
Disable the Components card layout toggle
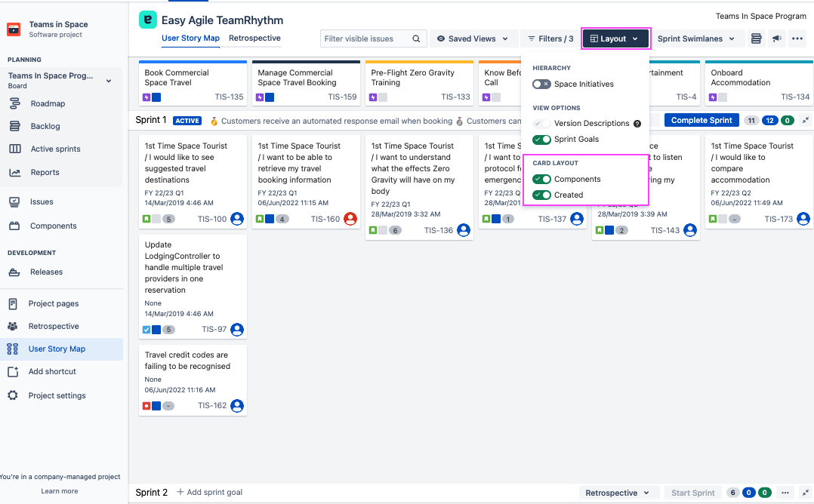pos(541,180)
